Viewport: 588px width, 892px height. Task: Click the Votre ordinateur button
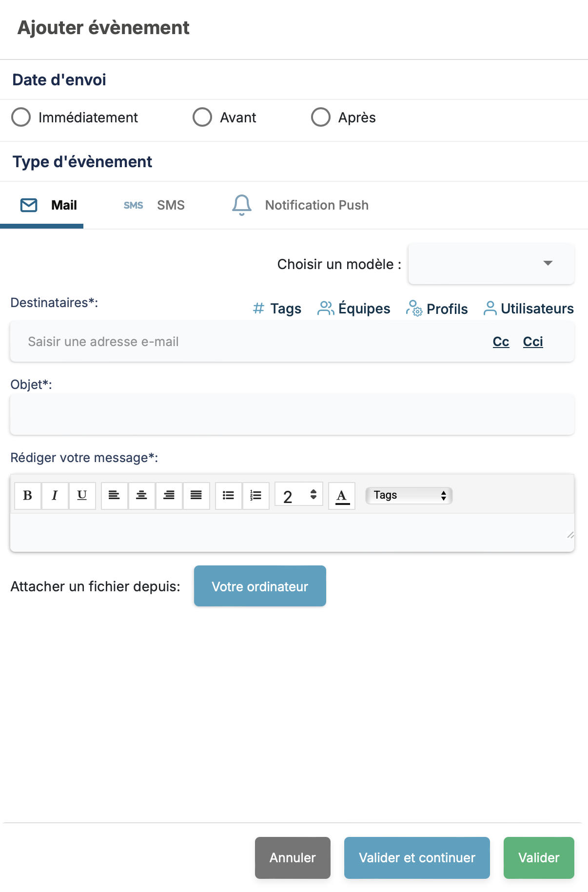[x=260, y=586]
